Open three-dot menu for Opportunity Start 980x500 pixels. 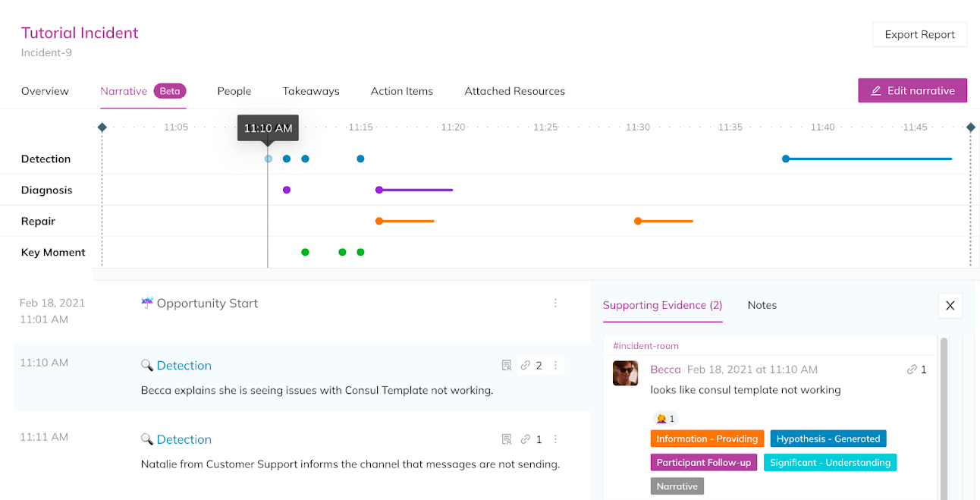(x=555, y=303)
